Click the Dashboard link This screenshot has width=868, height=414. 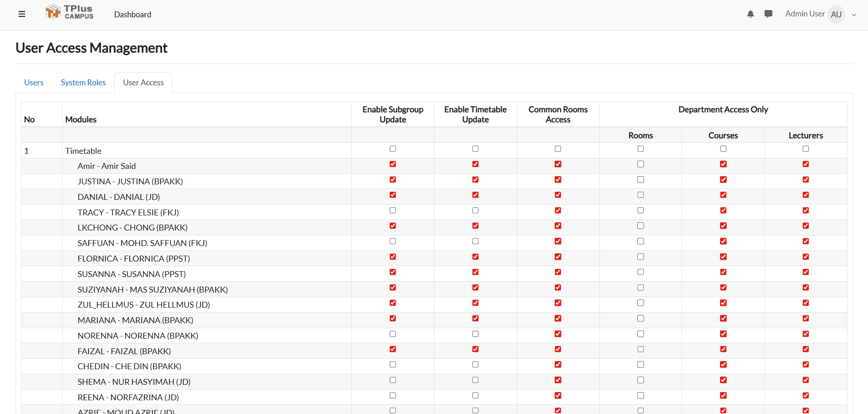click(x=132, y=14)
